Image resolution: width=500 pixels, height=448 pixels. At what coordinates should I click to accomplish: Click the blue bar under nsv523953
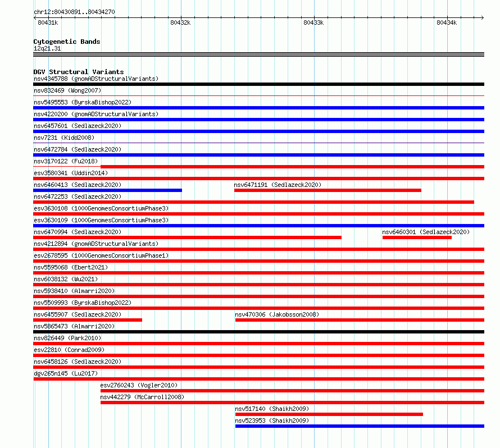click(x=360, y=426)
